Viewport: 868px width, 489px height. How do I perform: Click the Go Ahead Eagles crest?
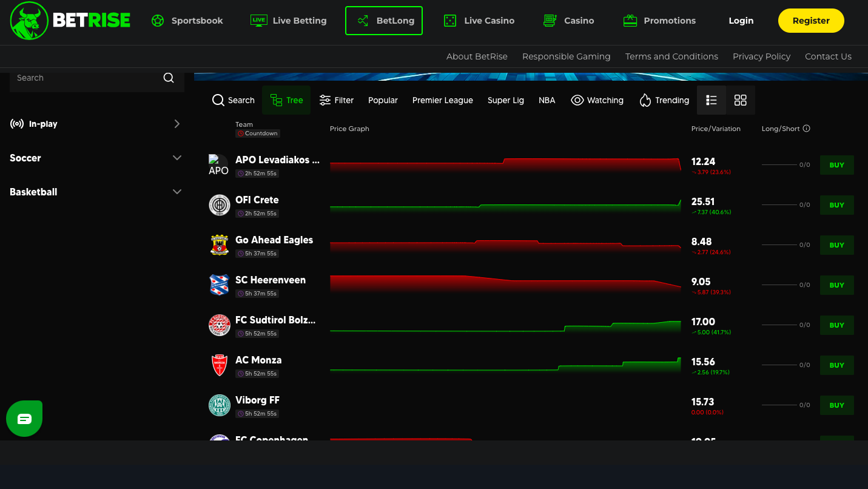click(220, 245)
